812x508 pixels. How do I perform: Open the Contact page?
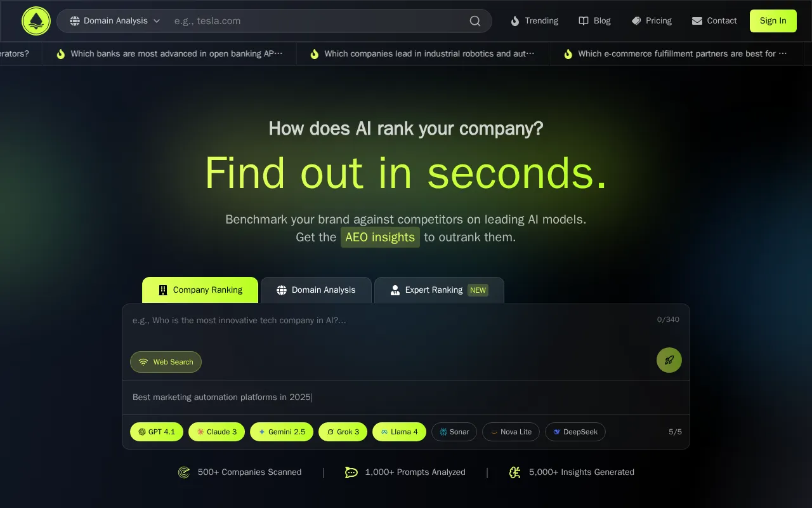714,21
